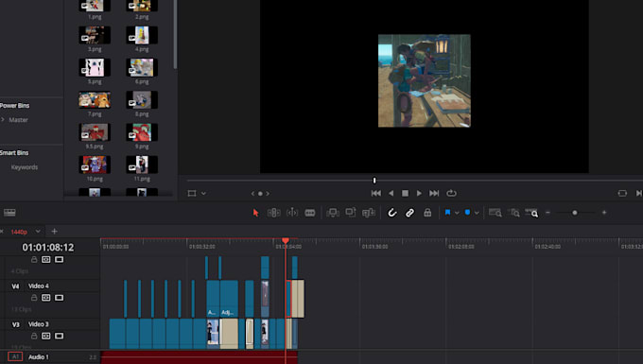This screenshot has height=364, width=643.
Task: Select the 4.png media thumbnail
Action: [x=142, y=35]
